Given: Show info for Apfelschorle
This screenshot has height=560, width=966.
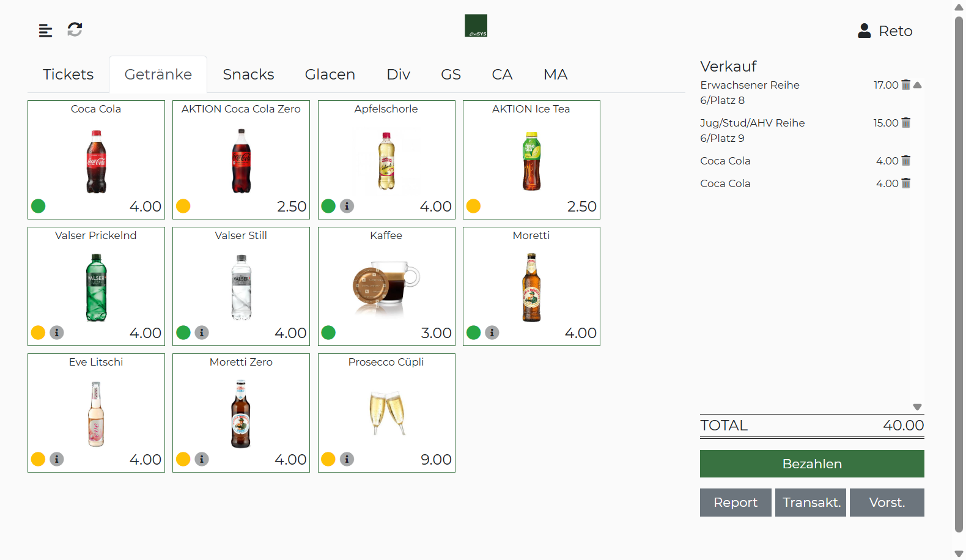Looking at the screenshot, I should coord(347,206).
